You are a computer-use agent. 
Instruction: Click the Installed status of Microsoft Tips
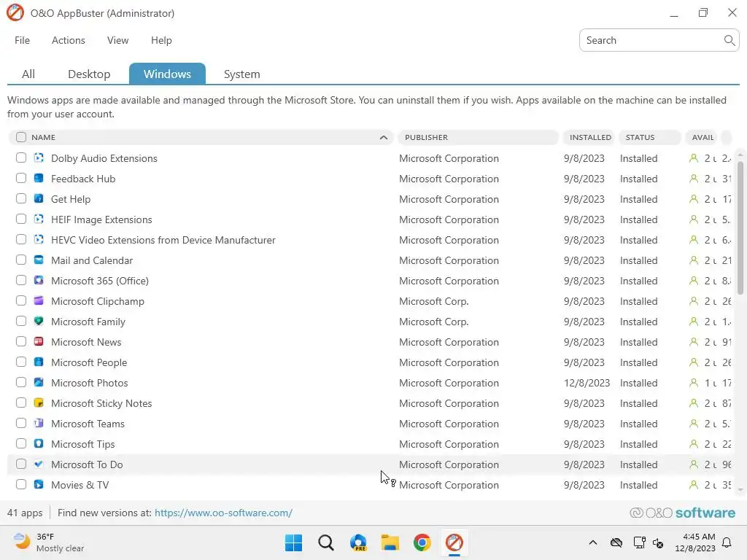pyautogui.click(x=638, y=444)
